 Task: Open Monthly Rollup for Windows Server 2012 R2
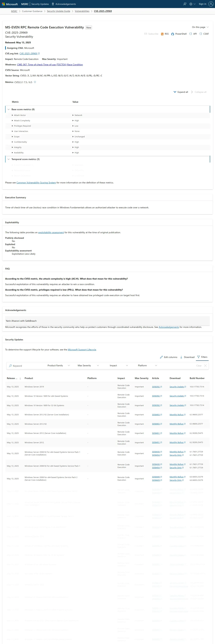pyautogui.click(x=177, y=424)
